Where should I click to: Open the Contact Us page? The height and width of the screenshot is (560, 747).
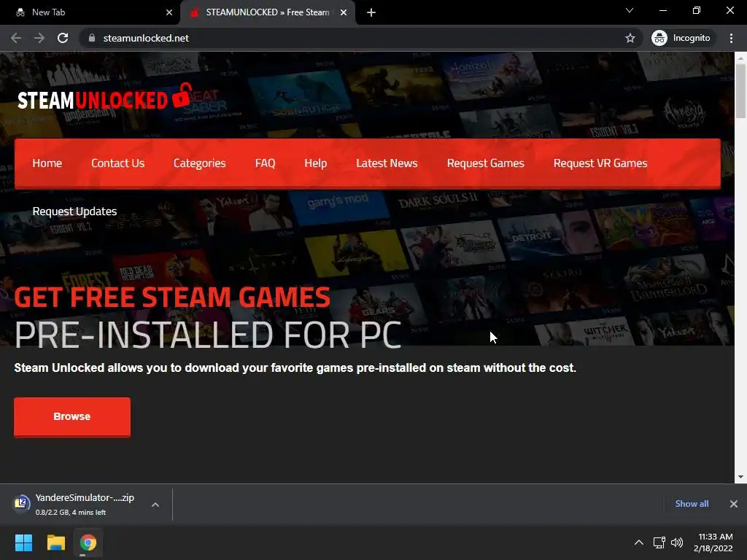117,163
